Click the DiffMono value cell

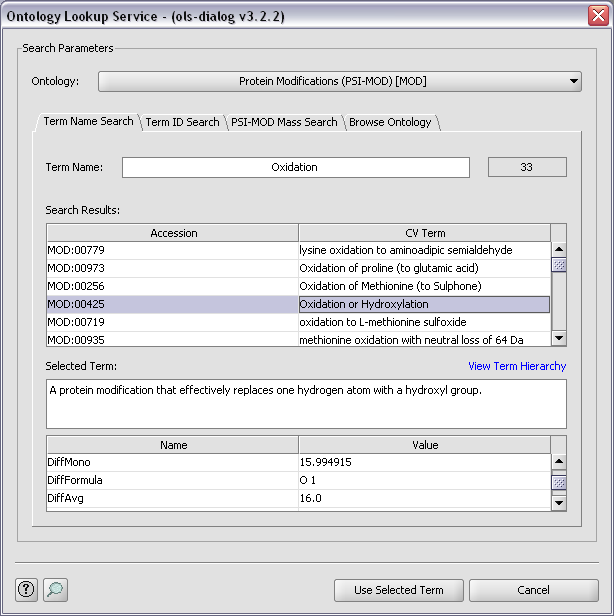coord(423,462)
